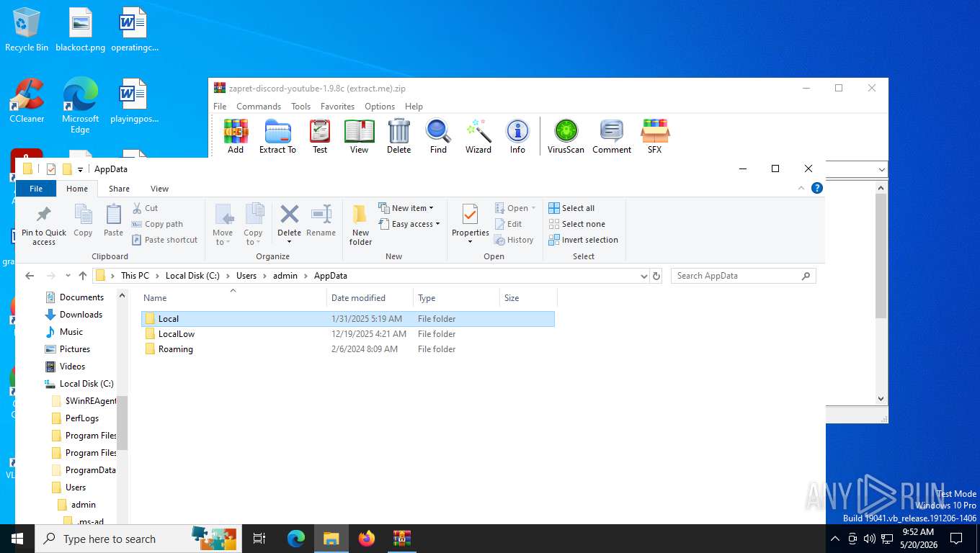Screen dimensions: 980x553
Task: Open Microsoft Edge from taskbar
Action: (x=296, y=539)
